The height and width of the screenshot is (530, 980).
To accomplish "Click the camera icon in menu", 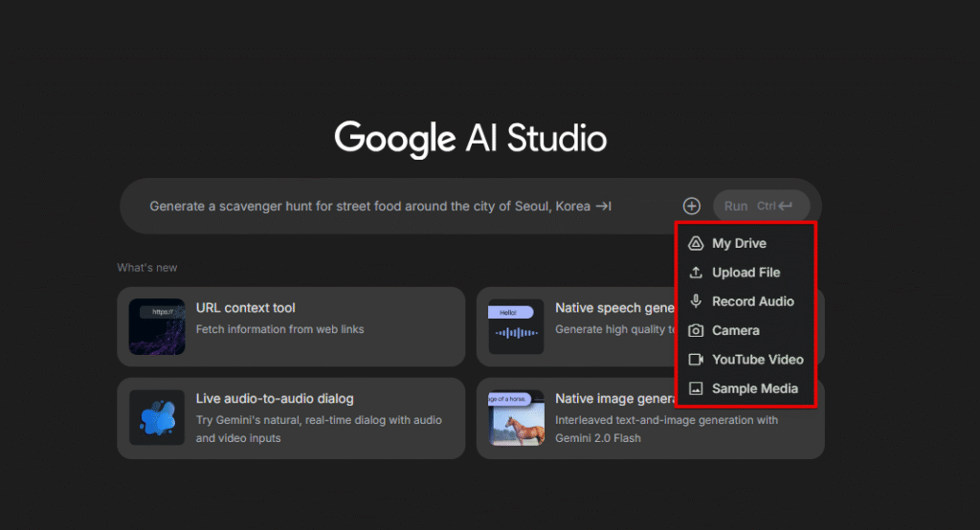I will click(x=696, y=331).
